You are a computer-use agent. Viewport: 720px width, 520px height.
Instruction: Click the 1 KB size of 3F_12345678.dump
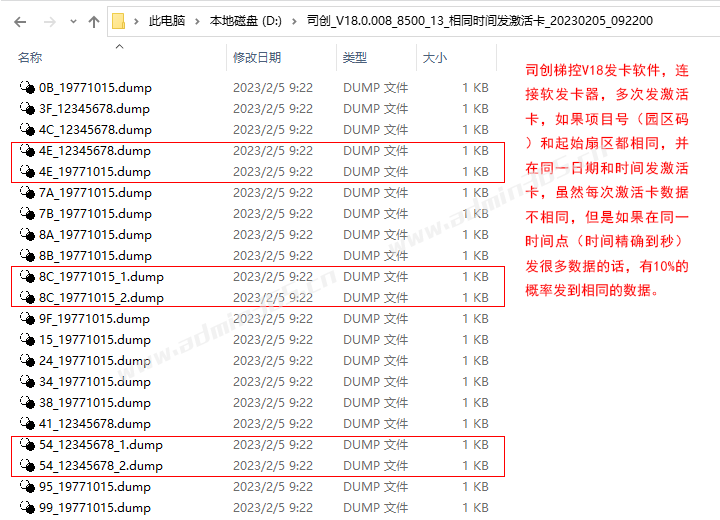point(475,109)
